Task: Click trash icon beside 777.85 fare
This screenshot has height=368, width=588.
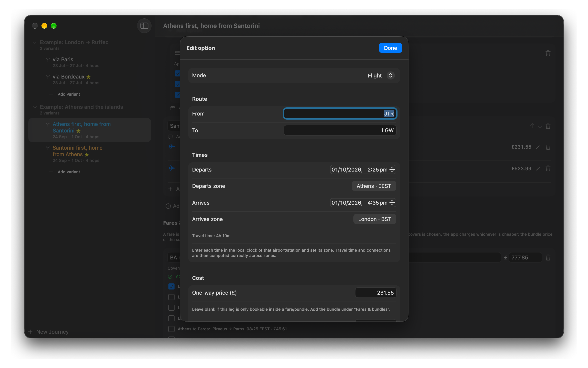Action: tap(548, 258)
